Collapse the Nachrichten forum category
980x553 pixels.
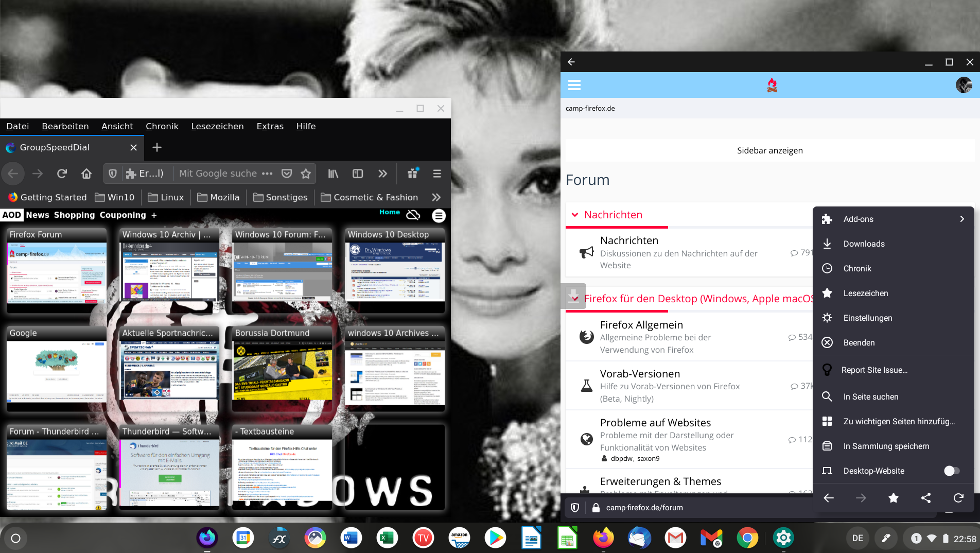coord(575,215)
